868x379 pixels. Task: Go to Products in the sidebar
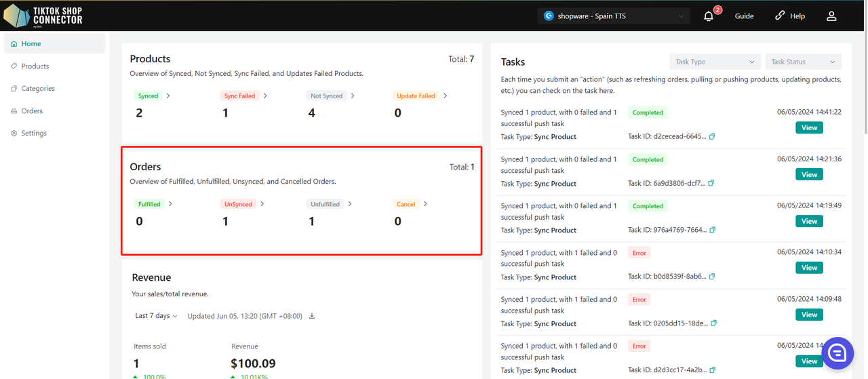tap(35, 66)
